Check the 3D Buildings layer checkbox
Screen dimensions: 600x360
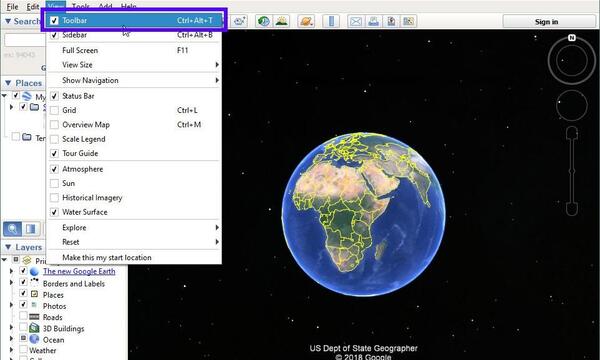pyautogui.click(x=23, y=327)
